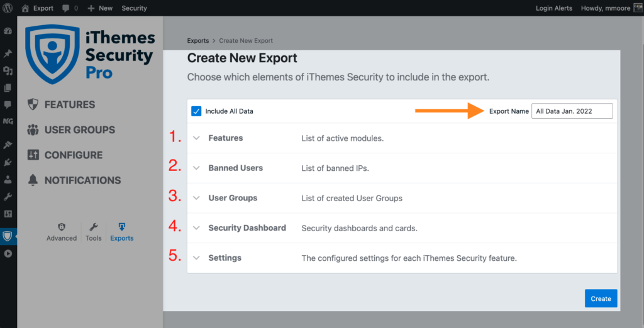Click the iThemes Security Pro shield logo
Viewport: 644px width, 328px height.
pos(52,54)
